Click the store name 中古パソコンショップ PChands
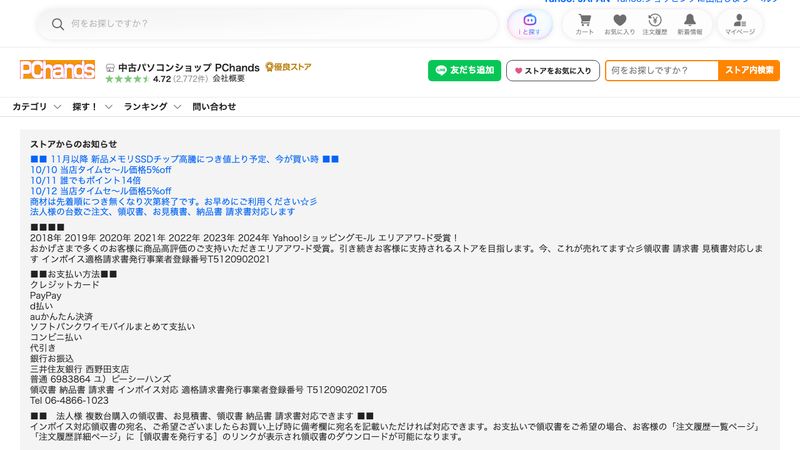This screenshot has height=450, width=800. coord(189,67)
